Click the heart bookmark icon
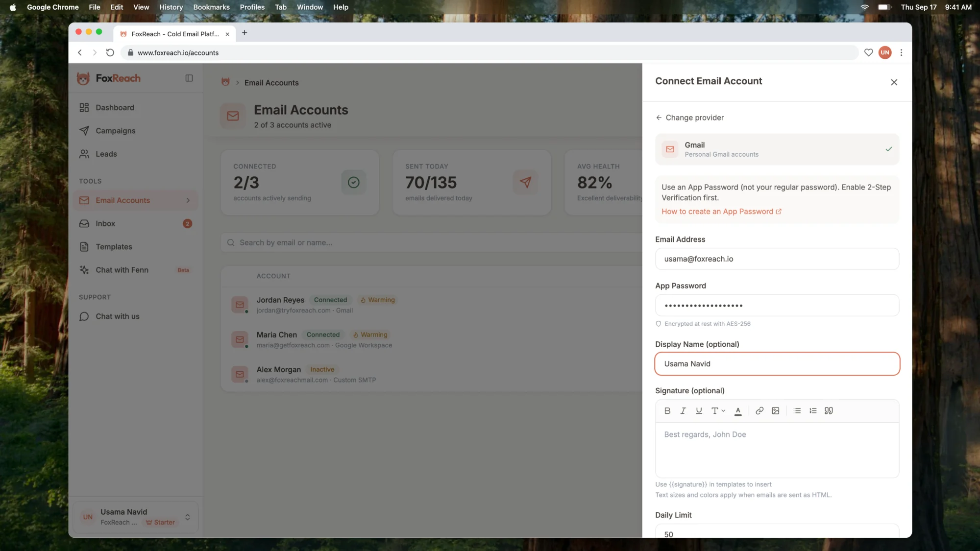This screenshot has width=980, height=551. [868, 52]
